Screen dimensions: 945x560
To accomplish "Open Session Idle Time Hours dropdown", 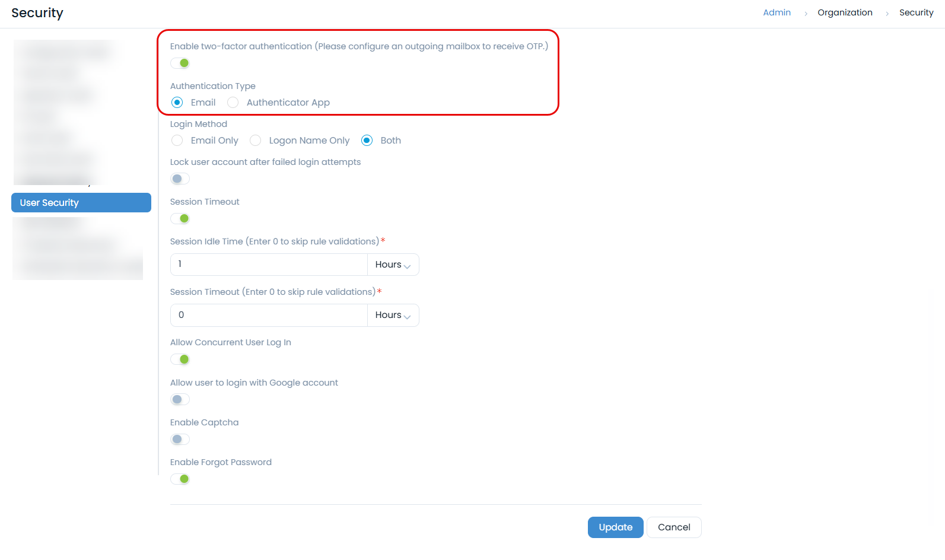I will 393,265.
